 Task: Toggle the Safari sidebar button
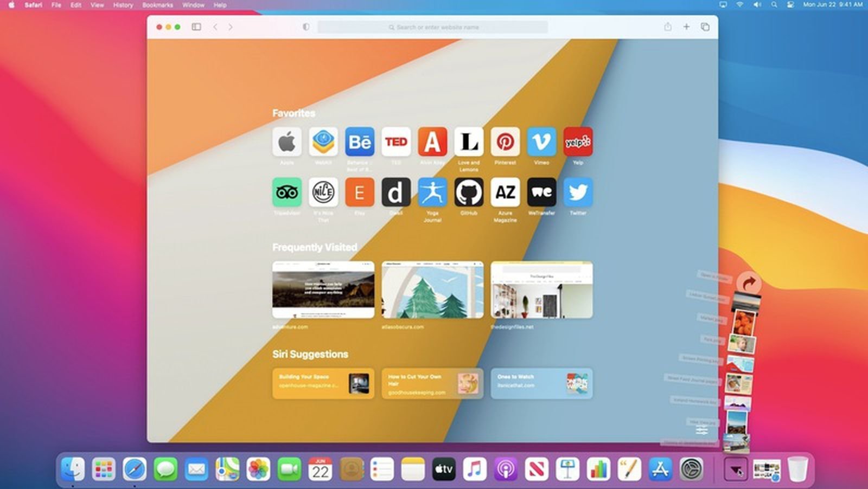(x=196, y=27)
